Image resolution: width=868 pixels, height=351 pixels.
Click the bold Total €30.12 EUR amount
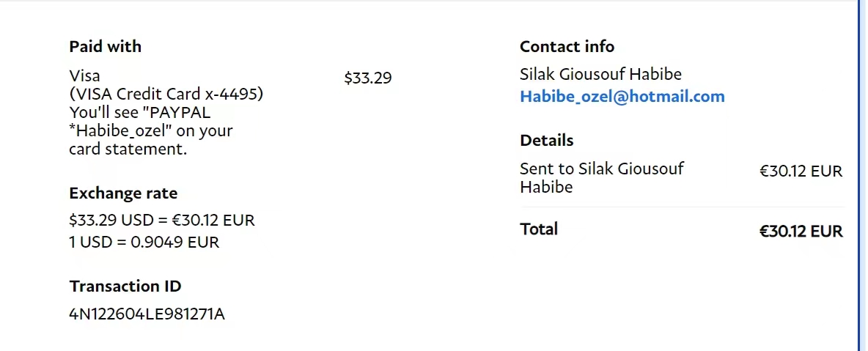click(x=801, y=232)
